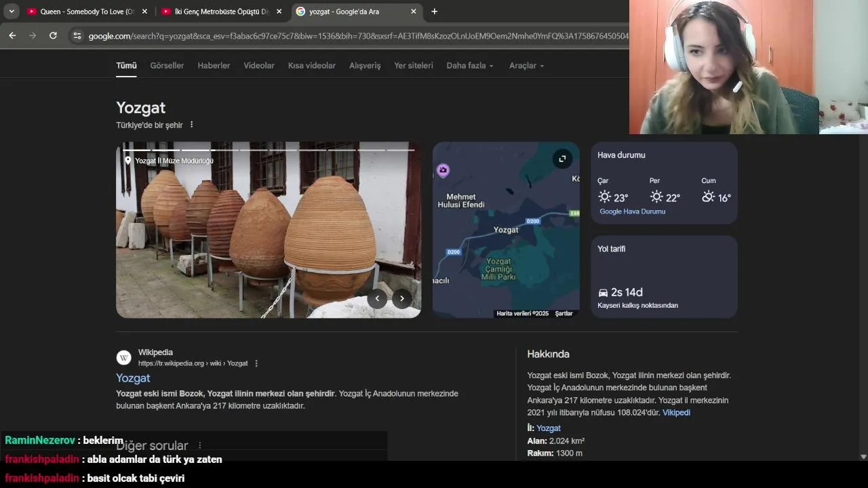This screenshot has height=488, width=868.
Task: Open the Yozgat map thumbnail
Action: point(506,230)
